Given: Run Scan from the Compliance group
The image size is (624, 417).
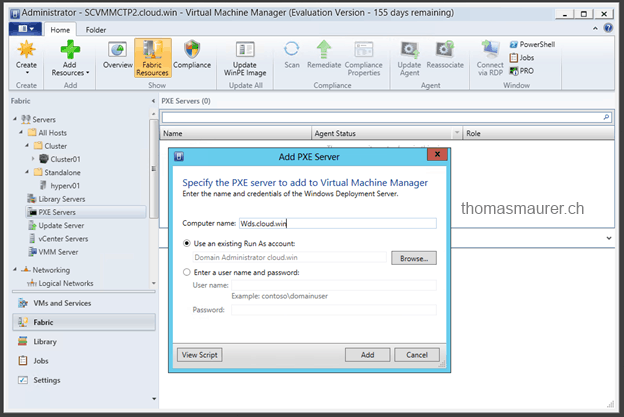Looking at the screenshot, I should tap(292, 55).
